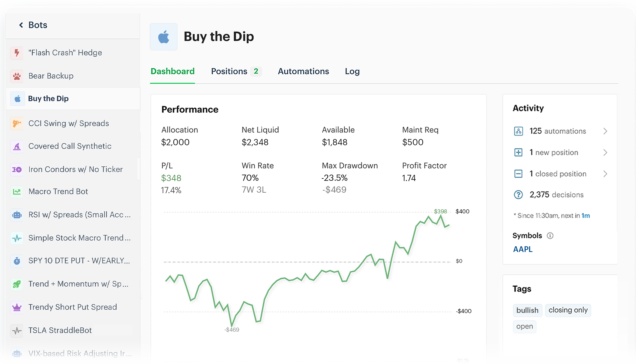This screenshot has width=636, height=364.
Task: Switch to the Automations tab
Action: pyautogui.click(x=303, y=71)
